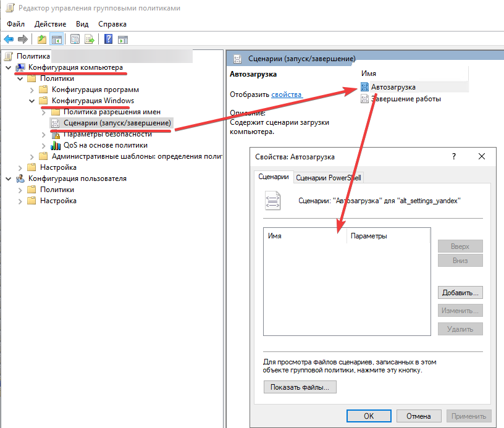Click the Конфигурация компьютера computer icon

click(x=20, y=67)
